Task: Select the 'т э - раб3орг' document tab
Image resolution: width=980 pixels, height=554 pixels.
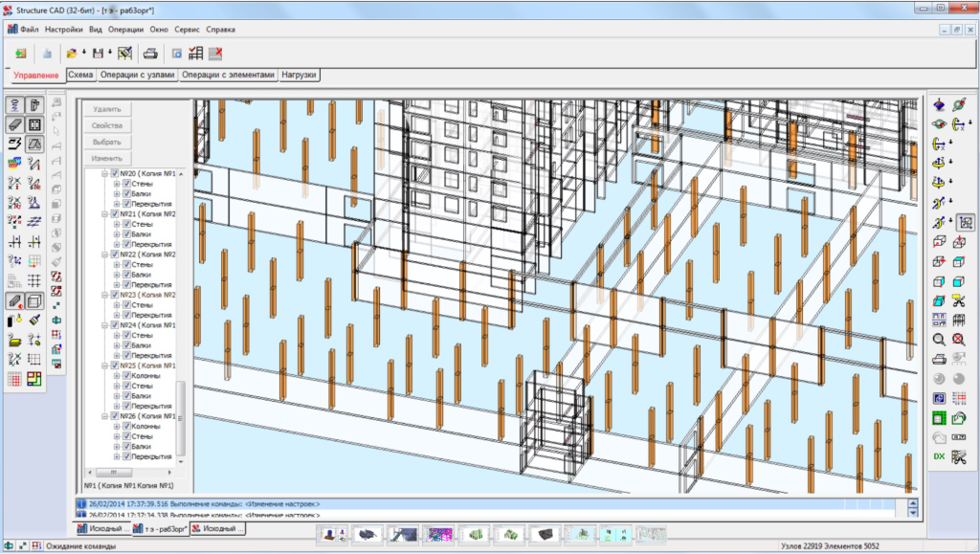Action: point(164,528)
